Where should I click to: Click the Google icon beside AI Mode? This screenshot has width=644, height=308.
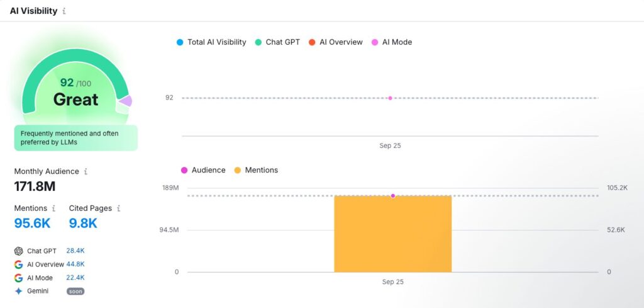point(18,278)
